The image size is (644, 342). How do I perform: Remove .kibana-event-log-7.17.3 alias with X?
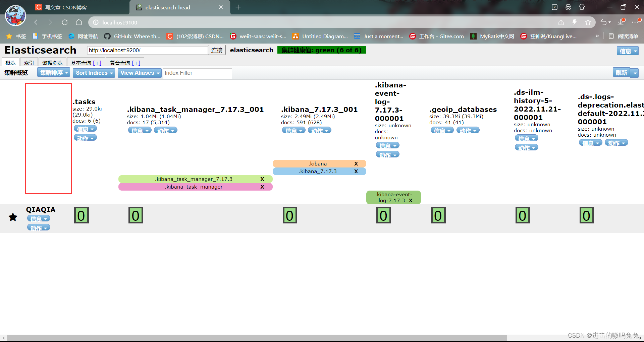pos(411,200)
